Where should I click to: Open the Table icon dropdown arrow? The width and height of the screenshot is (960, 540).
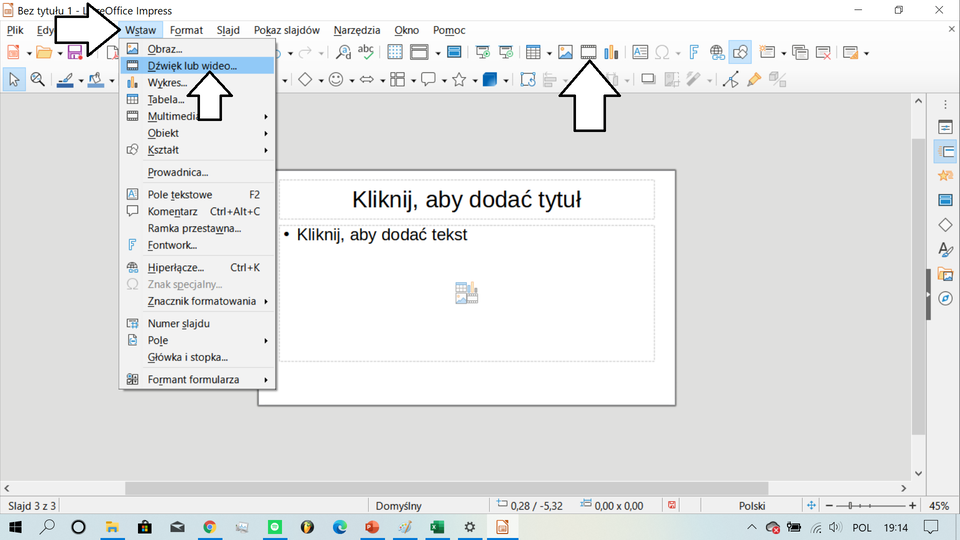pos(549,53)
